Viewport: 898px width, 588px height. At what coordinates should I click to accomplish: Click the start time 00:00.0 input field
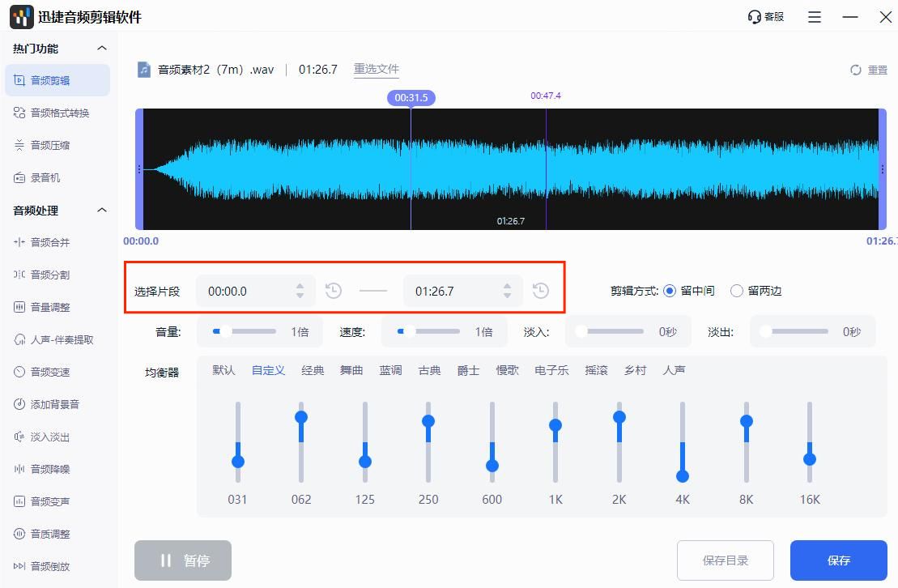point(255,291)
